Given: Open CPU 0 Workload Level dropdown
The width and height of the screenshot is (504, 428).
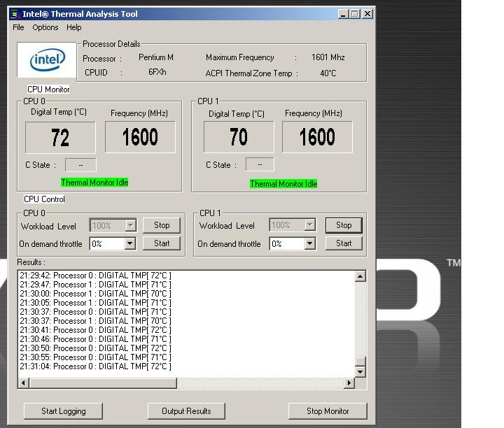Looking at the screenshot, I should pyautogui.click(x=130, y=225).
